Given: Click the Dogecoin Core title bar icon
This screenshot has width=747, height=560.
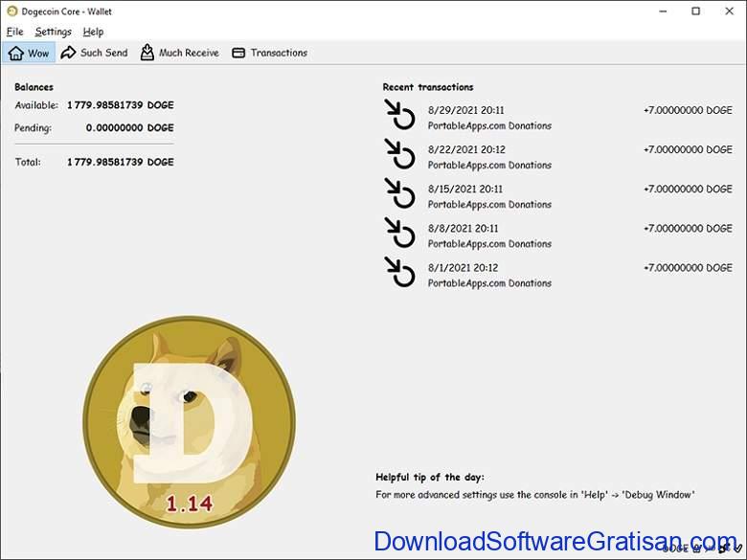Looking at the screenshot, I should (x=11, y=11).
